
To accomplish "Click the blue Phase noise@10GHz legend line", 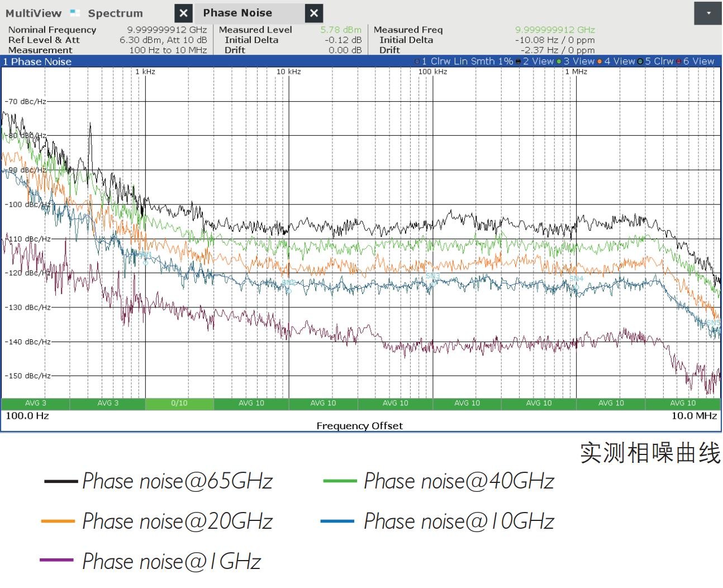I will [x=337, y=521].
